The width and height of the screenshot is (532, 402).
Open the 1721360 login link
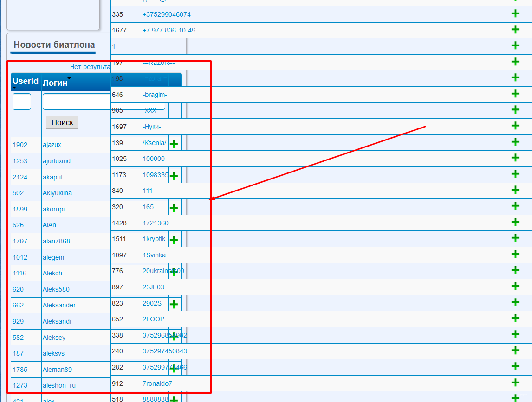pyautogui.click(x=156, y=223)
